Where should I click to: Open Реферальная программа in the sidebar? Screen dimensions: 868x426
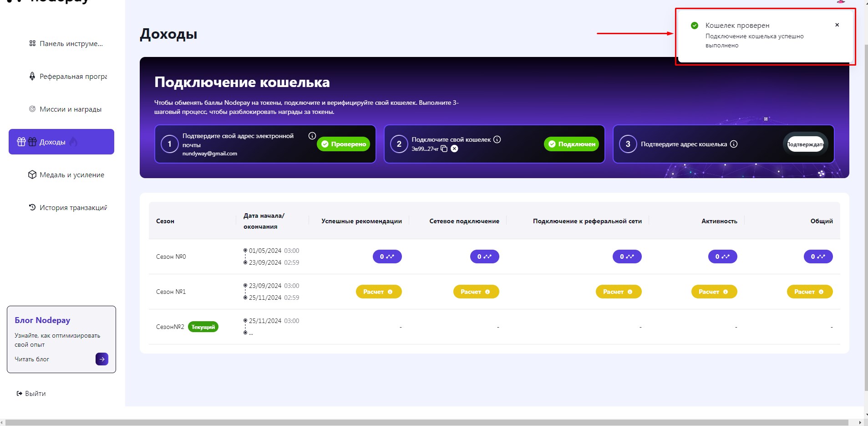click(61, 77)
